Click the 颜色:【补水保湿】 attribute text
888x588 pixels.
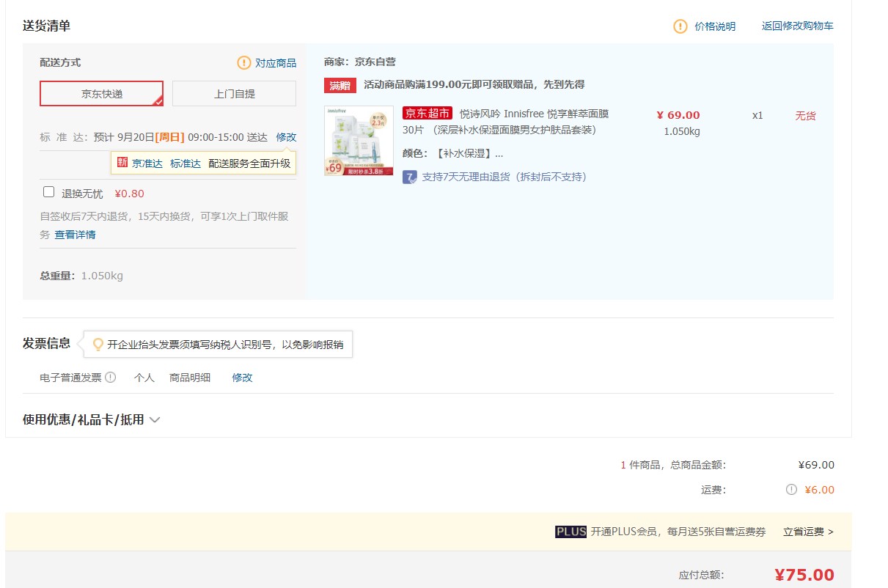[x=453, y=154]
